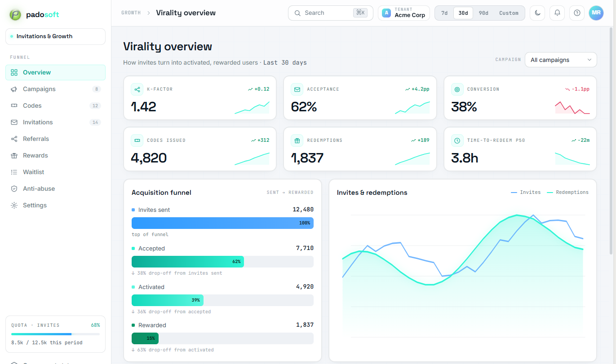Toggle dark mode with the moon icon
The height and width of the screenshot is (364, 616).
537,13
